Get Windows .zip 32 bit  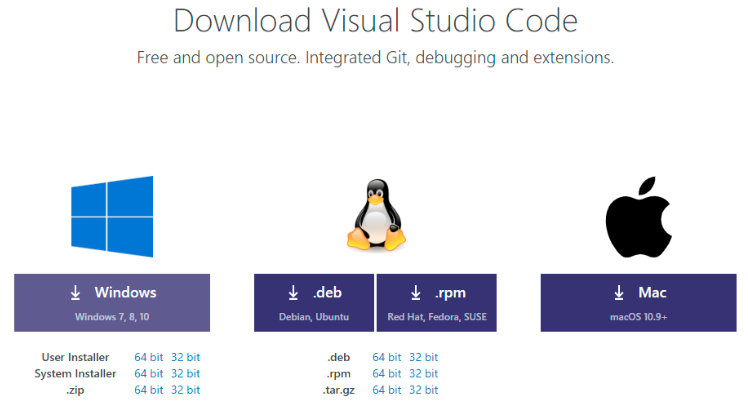[186, 390]
